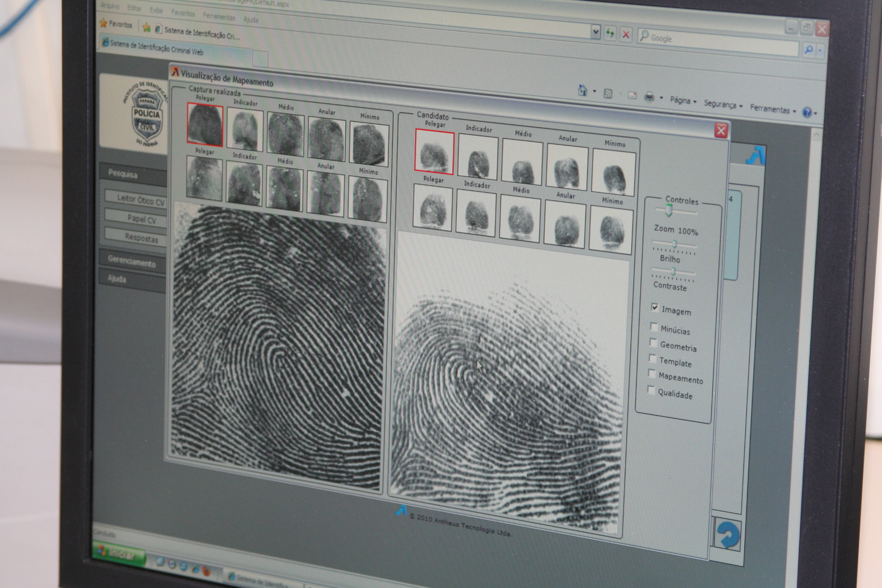Click the browser home icon

pos(582,90)
